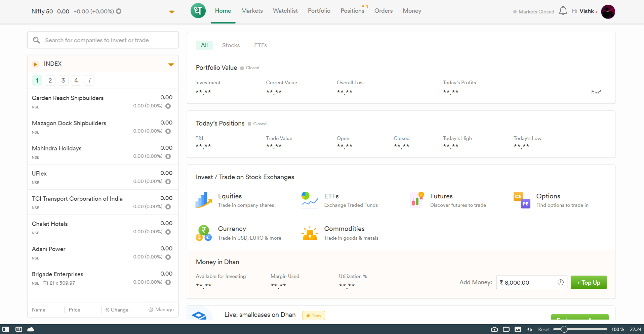
Task: Open Positions in top navigation
Action: click(353, 11)
